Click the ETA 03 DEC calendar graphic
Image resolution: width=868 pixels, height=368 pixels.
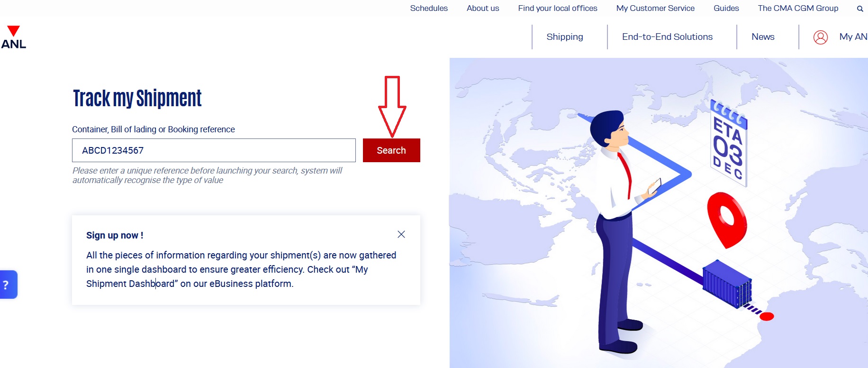[x=729, y=143]
